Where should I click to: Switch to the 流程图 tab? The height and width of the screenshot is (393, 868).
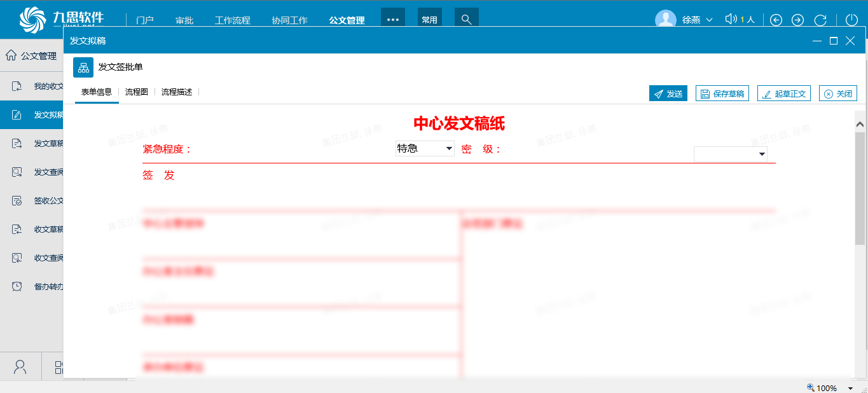click(x=136, y=92)
